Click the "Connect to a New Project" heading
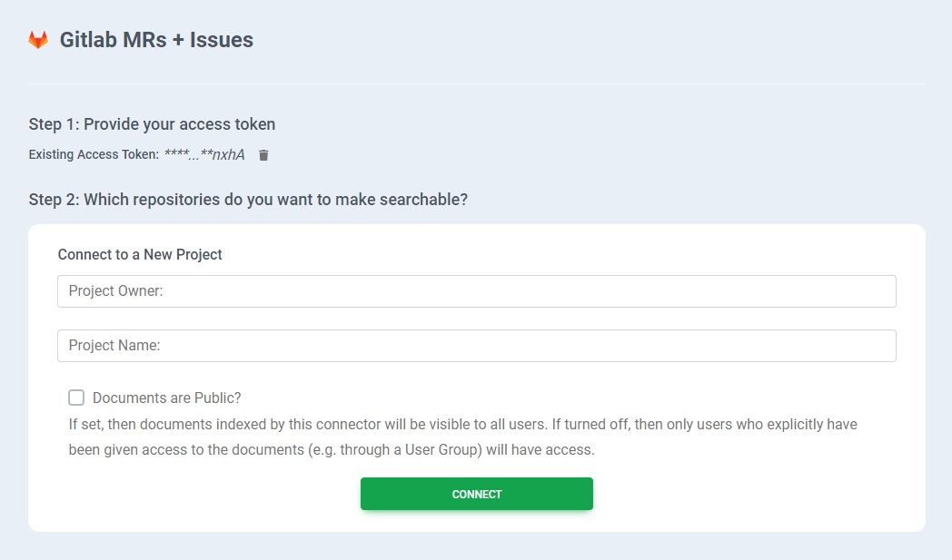Screen dimensions: 952x560 (140, 254)
